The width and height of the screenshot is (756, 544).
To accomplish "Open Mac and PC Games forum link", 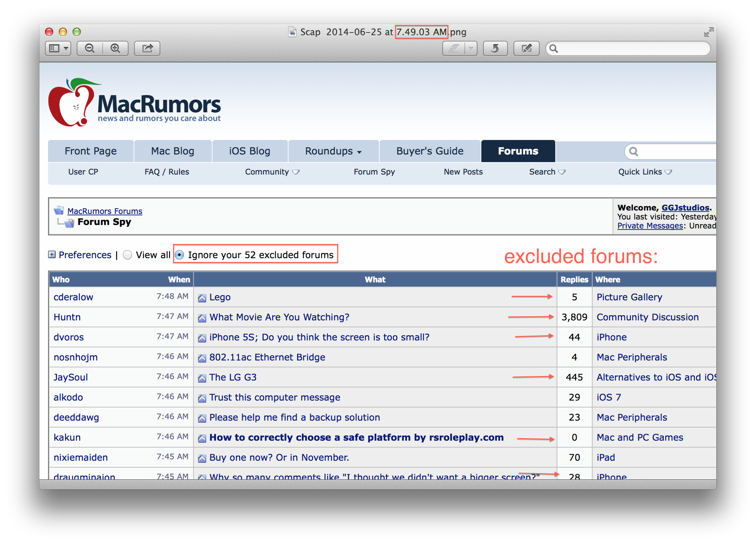I will click(x=640, y=438).
